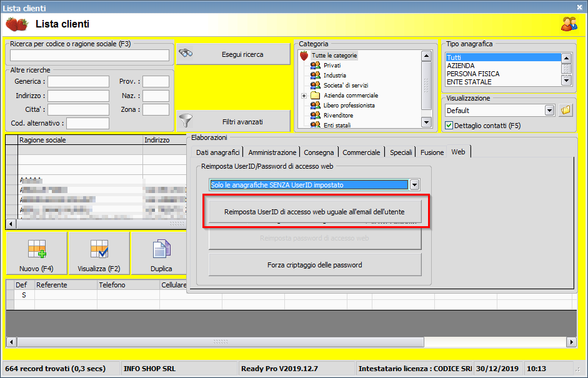The width and height of the screenshot is (588, 378).
Task: Click the people icon next to Privati
Action: [316, 66]
